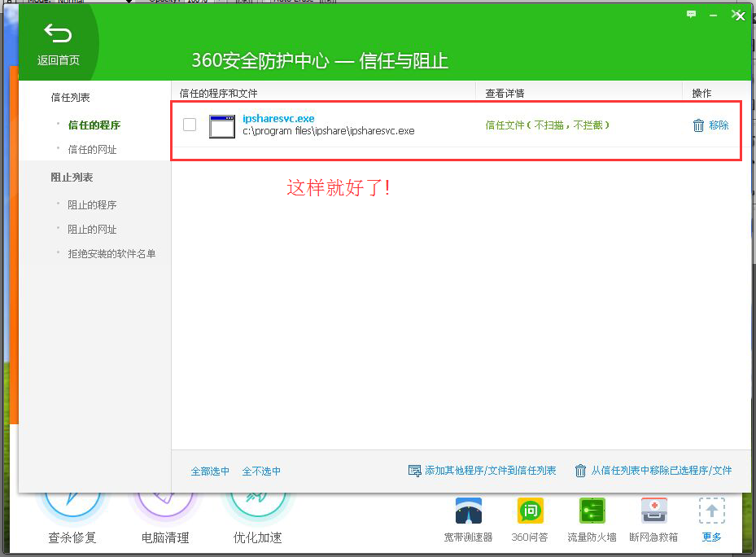The height and width of the screenshot is (557, 756).
Task: Click the 操作 column header
Action: [x=701, y=93]
